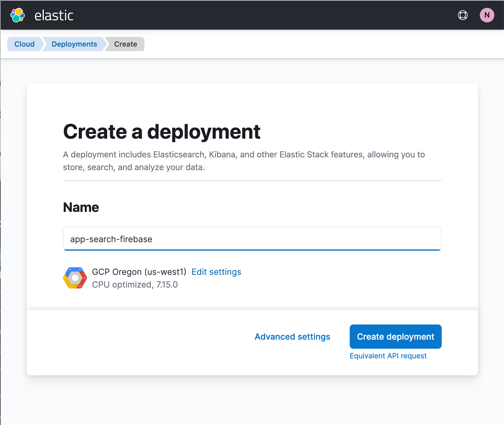This screenshot has height=425, width=504.
Task: Open the help lifebuoy icon
Action: 463,15
